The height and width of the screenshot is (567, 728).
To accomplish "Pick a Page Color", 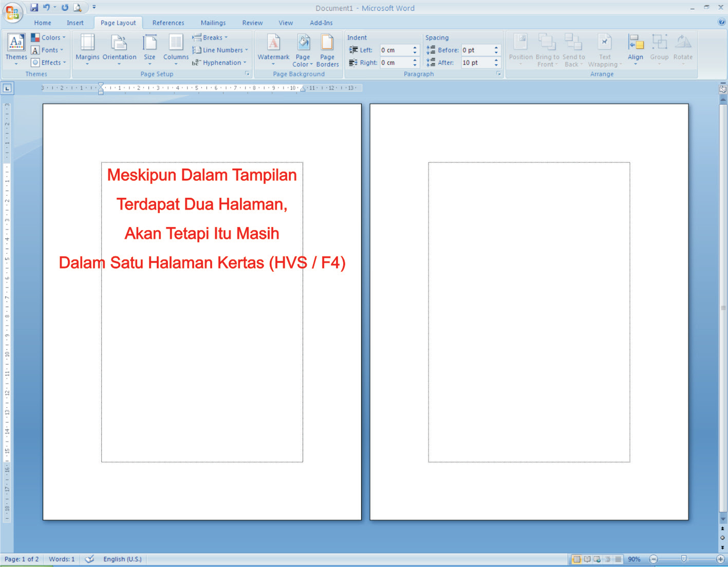I will [x=303, y=49].
